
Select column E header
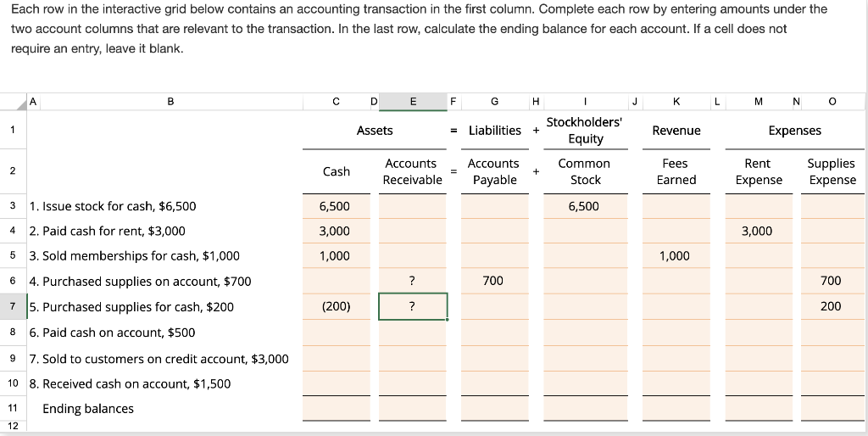pos(413,102)
